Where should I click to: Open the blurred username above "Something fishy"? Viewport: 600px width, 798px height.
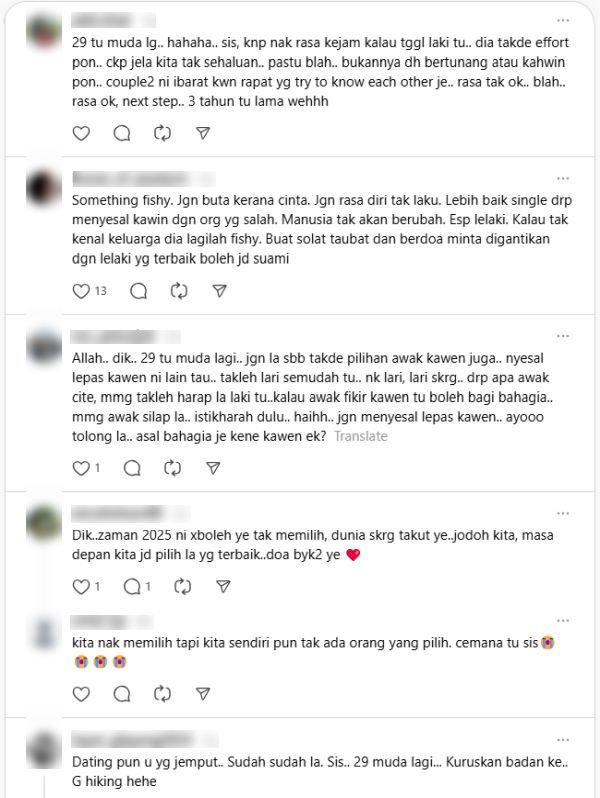pos(143,179)
